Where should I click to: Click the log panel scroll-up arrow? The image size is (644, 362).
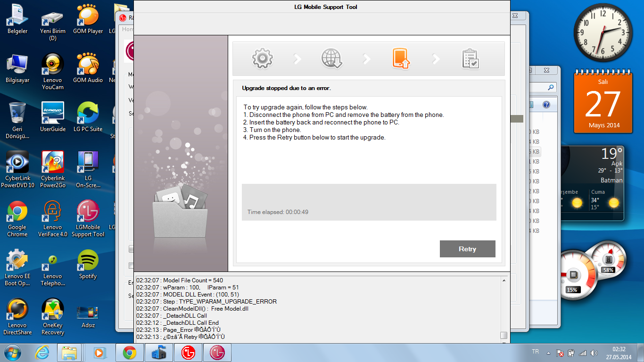[504, 280]
